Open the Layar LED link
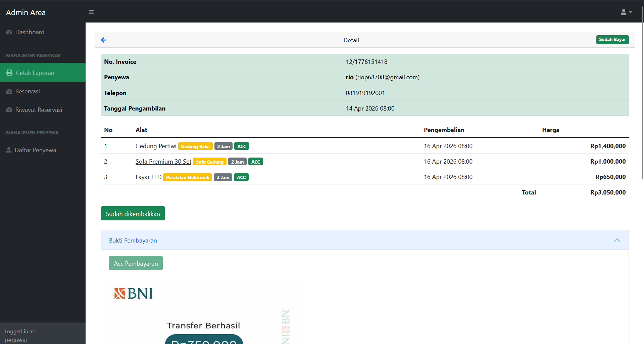This screenshot has width=644, height=344. pyautogui.click(x=148, y=177)
